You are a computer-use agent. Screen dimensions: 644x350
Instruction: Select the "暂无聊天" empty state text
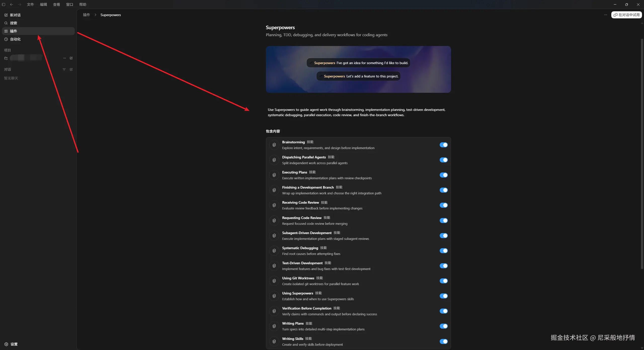(11, 78)
